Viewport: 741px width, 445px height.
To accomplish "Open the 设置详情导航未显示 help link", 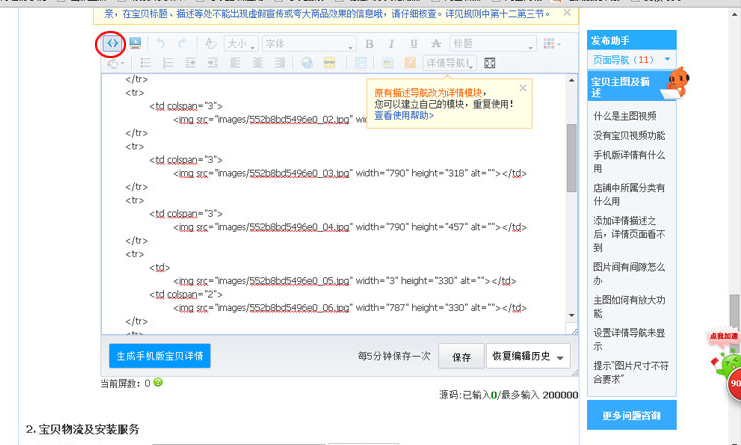I will click(x=629, y=339).
